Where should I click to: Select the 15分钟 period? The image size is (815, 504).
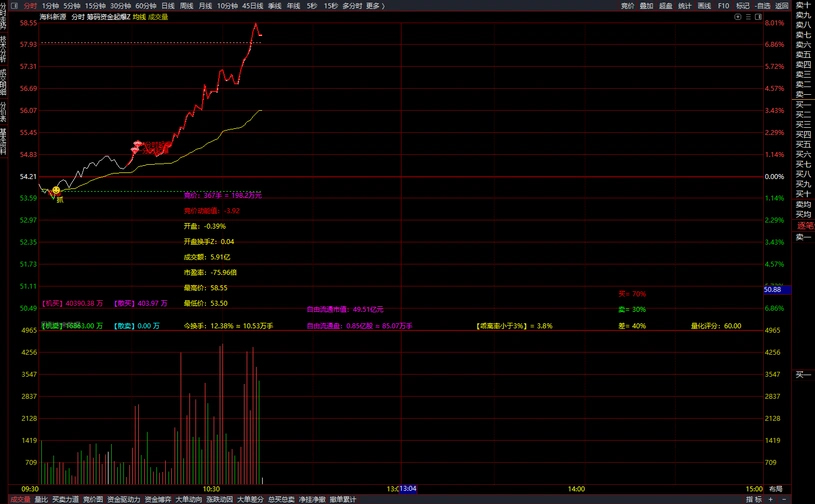pos(95,6)
